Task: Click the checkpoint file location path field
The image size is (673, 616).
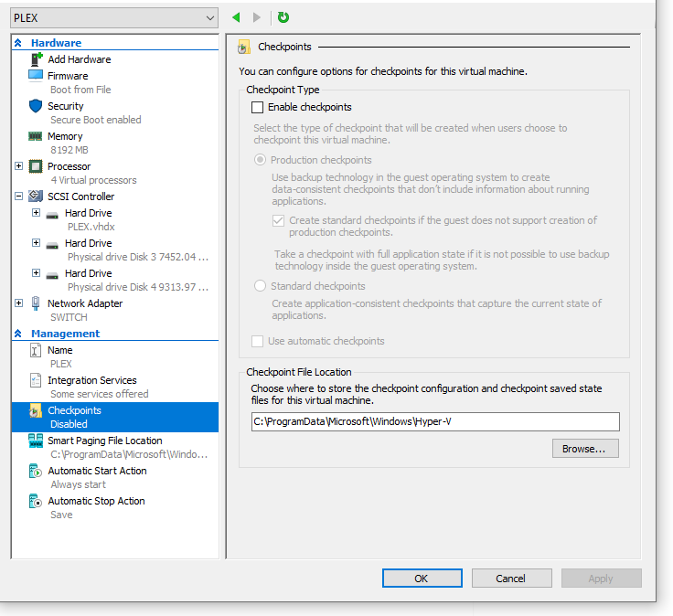Action: [x=435, y=421]
